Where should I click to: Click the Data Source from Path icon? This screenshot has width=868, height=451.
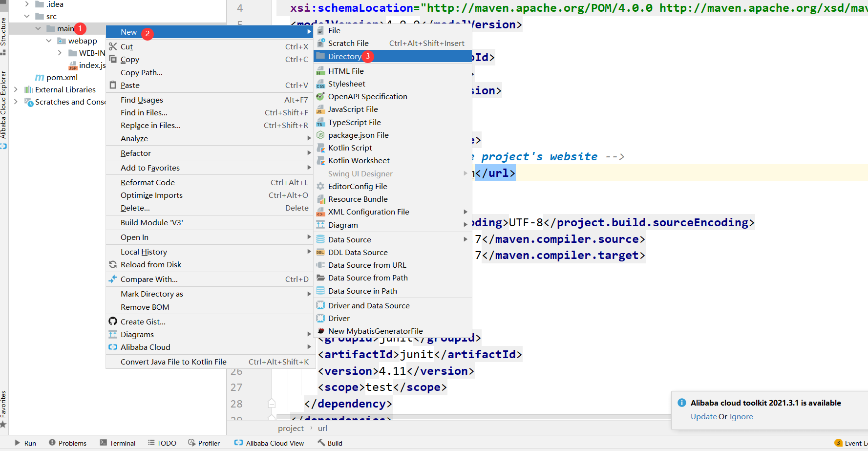coord(320,278)
